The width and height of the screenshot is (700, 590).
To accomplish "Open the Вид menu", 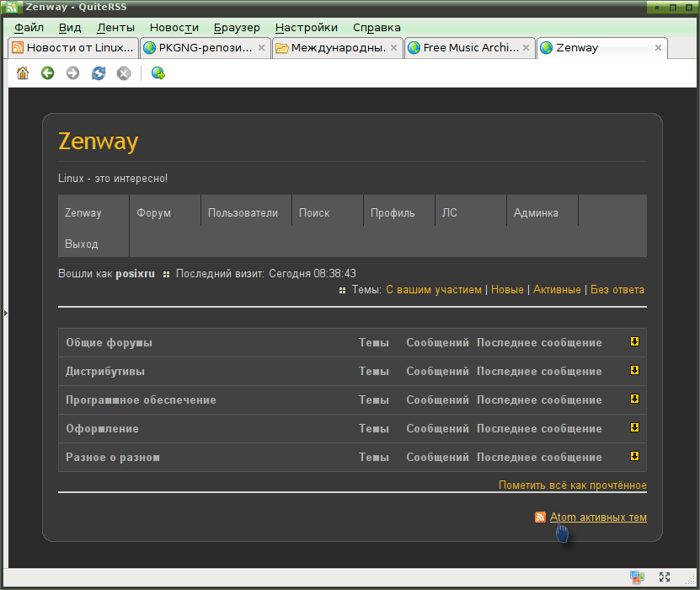I will pyautogui.click(x=70, y=28).
